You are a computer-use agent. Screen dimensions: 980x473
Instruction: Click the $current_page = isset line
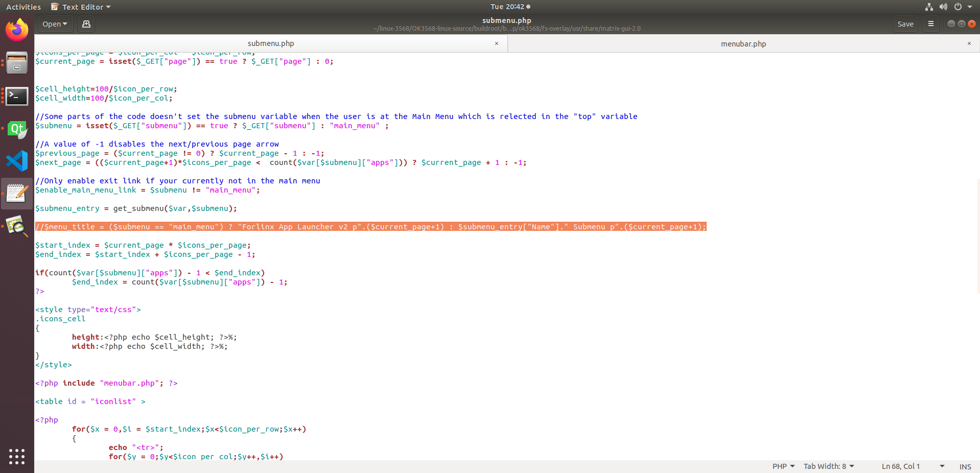tap(184, 61)
